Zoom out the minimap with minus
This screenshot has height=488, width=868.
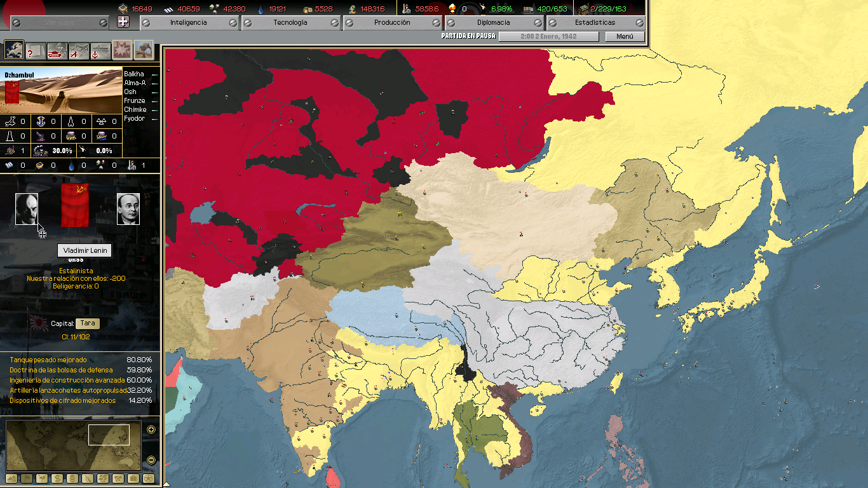coord(151,460)
